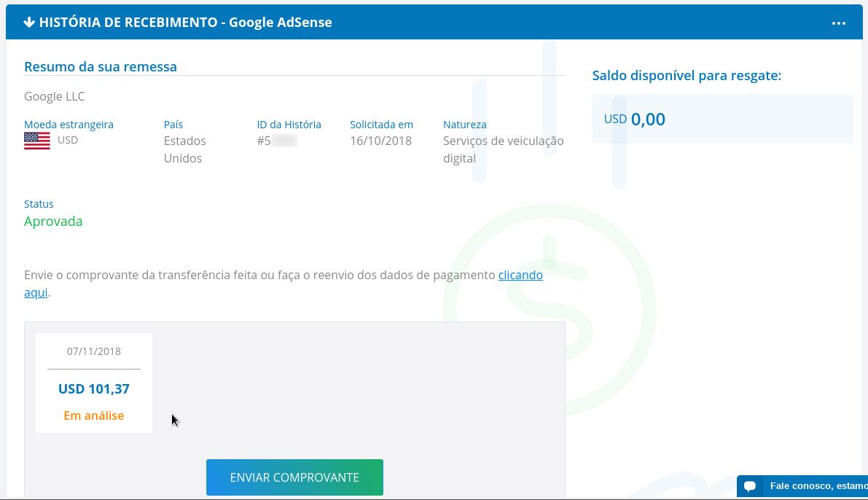Click 'Serviços de veiculação digital' text
868x500 pixels.
[503, 149]
